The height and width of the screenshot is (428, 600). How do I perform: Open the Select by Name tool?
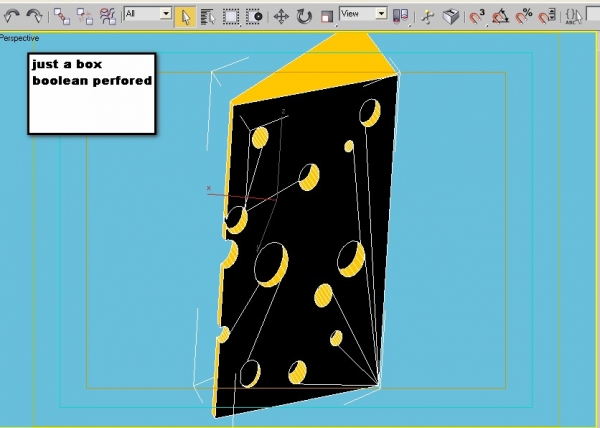pyautogui.click(x=208, y=17)
